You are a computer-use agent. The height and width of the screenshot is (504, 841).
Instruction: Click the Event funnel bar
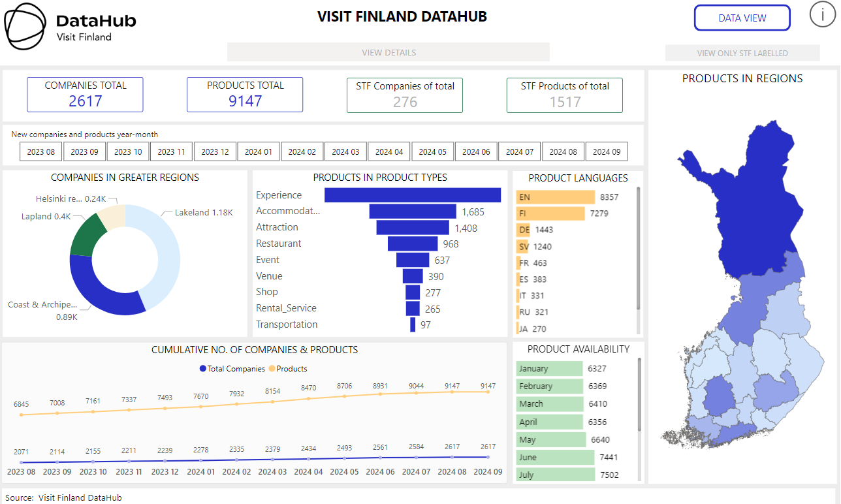click(413, 260)
